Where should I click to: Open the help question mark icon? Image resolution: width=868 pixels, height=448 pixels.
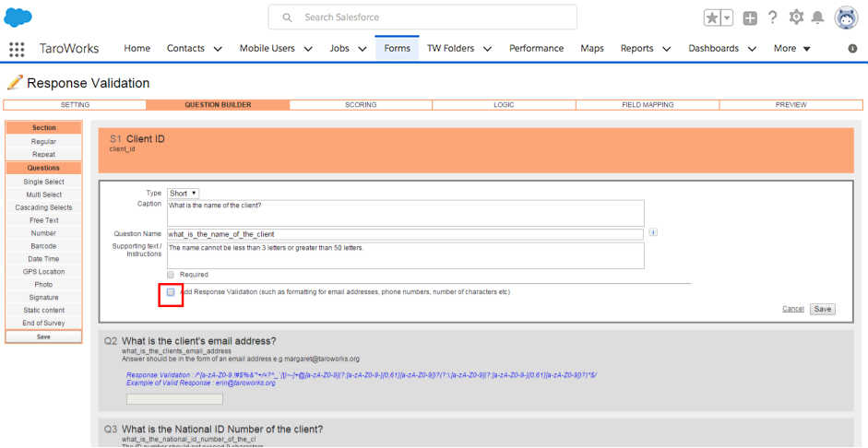[773, 18]
